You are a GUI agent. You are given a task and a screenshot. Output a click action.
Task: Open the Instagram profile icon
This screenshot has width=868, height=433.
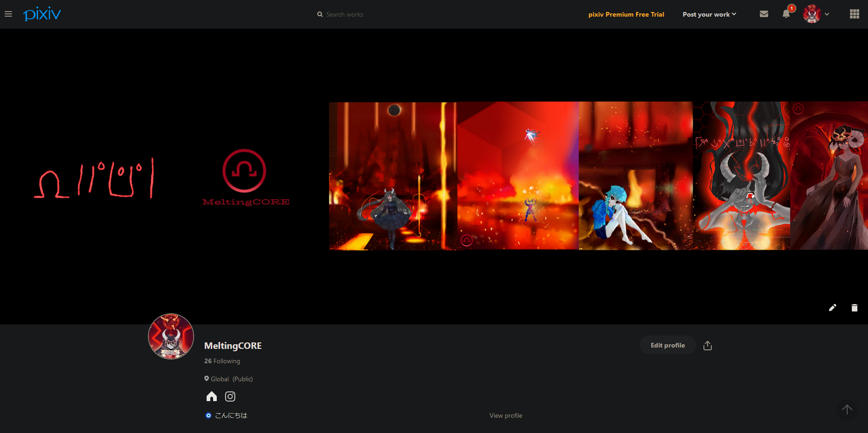click(x=230, y=396)
